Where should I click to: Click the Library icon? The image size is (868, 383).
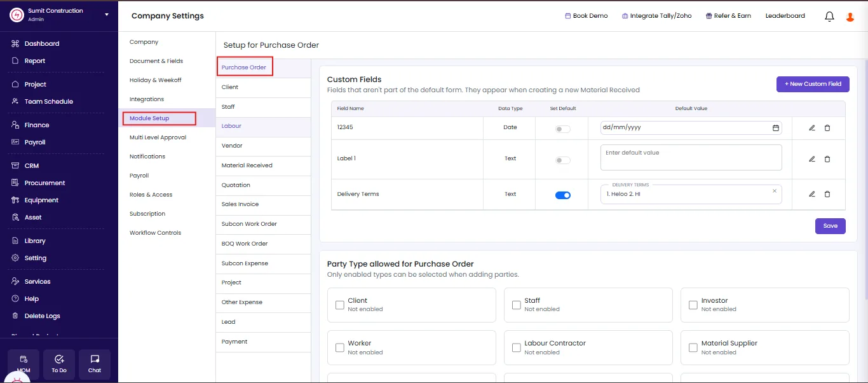click(15, 240)
